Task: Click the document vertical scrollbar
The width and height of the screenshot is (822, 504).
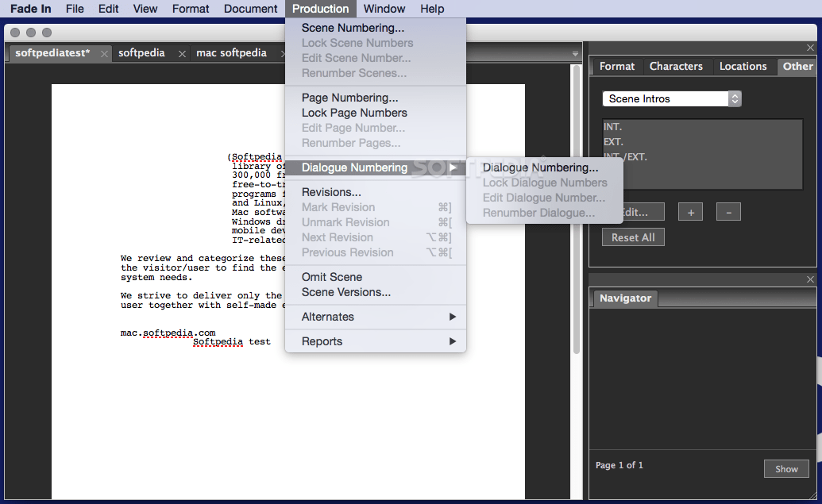Action: click(x=576, y=210)
